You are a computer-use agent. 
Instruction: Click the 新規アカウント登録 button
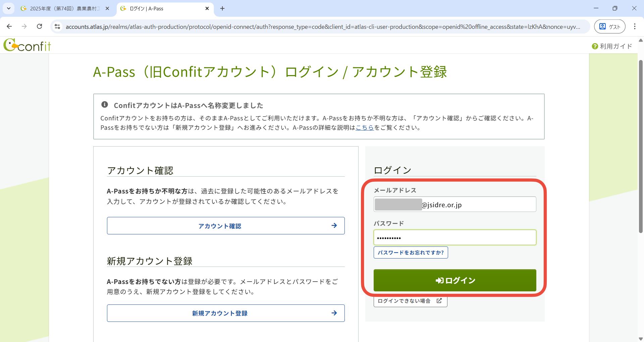[x=226, y=313]
